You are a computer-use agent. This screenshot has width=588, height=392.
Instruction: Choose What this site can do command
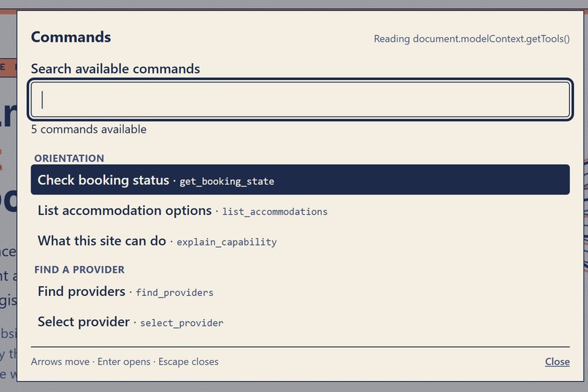click(300, 240)
